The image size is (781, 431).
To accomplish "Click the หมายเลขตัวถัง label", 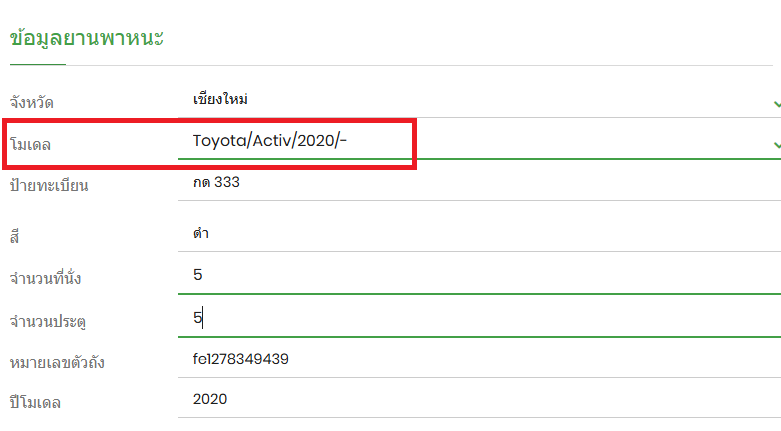I will pos(57,361).
